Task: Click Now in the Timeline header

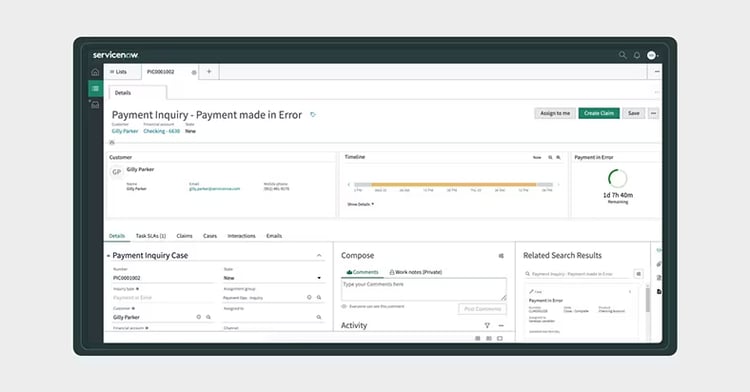Action: (537, 157)
